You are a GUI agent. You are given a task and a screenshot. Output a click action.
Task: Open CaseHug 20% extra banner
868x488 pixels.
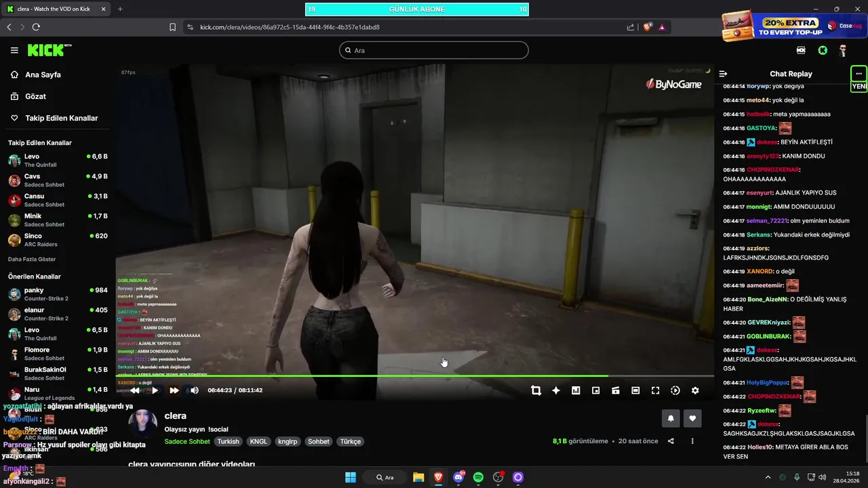pyautogui.click(x=793, y=25)
